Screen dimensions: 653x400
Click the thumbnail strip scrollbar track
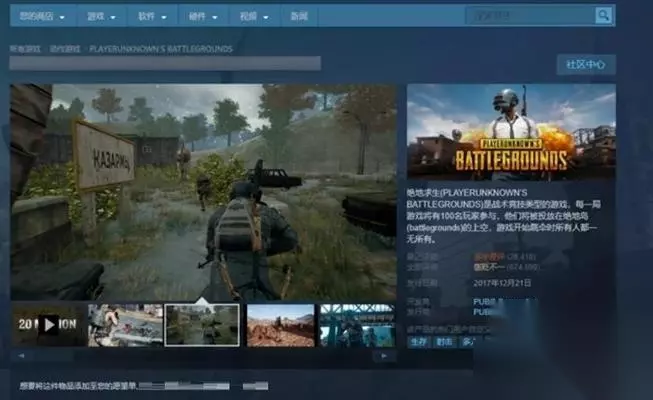point(202,356)
